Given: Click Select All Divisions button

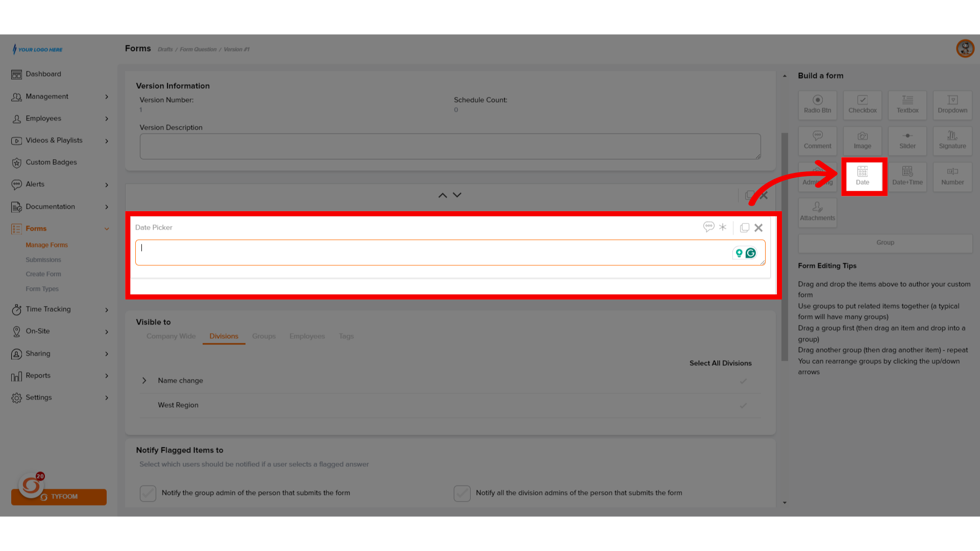Looking at the screenshot, I should pyautogui.click(x=720, y=363).
